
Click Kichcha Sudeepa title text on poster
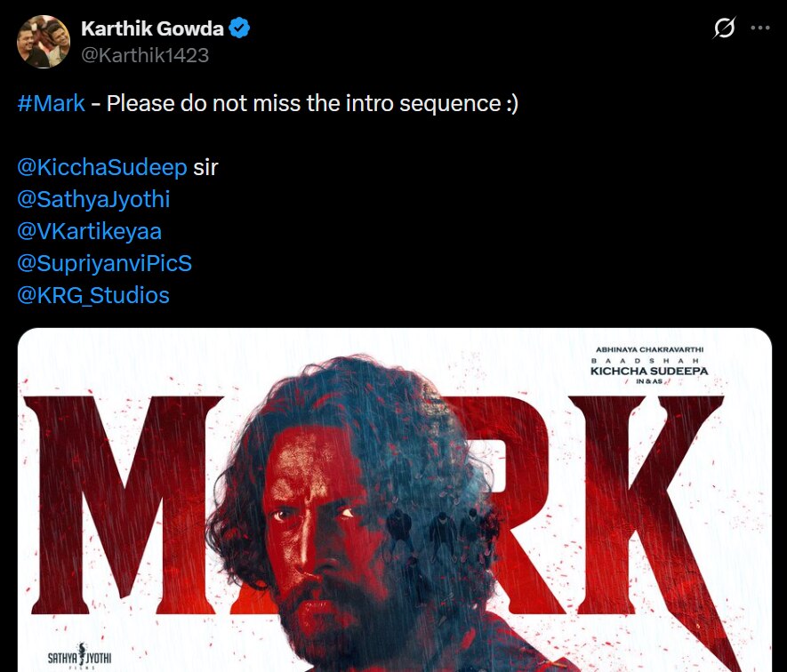[649, 371]
